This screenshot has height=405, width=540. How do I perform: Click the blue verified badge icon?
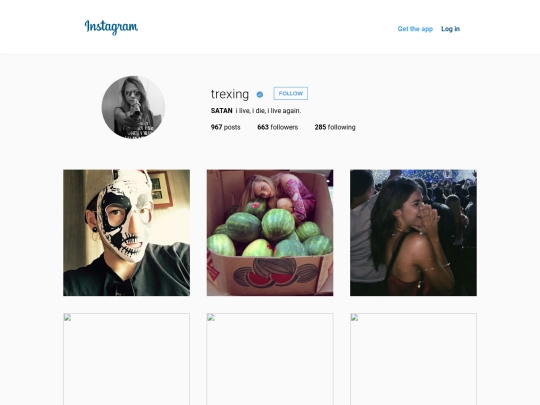click(260, 94)
